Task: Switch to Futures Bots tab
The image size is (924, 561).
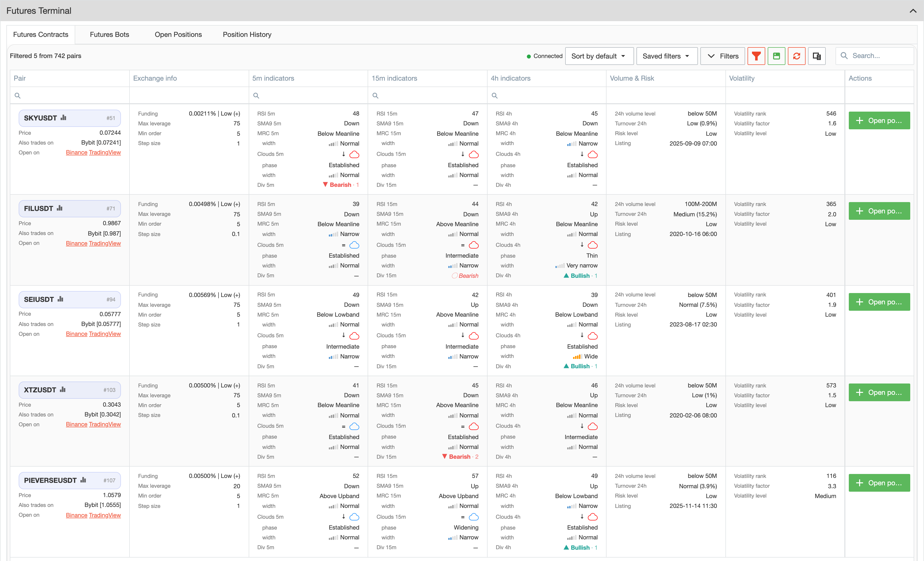Action: click(110, 34)
